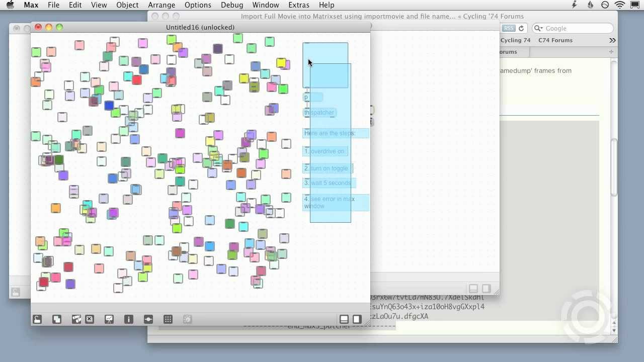
Task: Open the View menu
Action: click(99, 5)
